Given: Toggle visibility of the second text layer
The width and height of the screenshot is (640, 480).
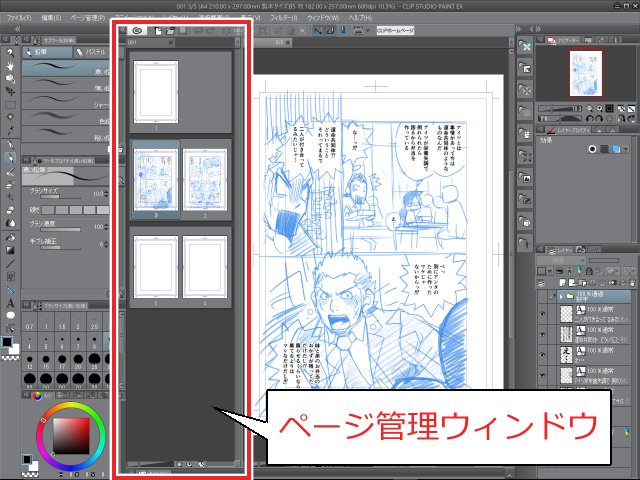Looking at the screenshot, I should (542, 334).
